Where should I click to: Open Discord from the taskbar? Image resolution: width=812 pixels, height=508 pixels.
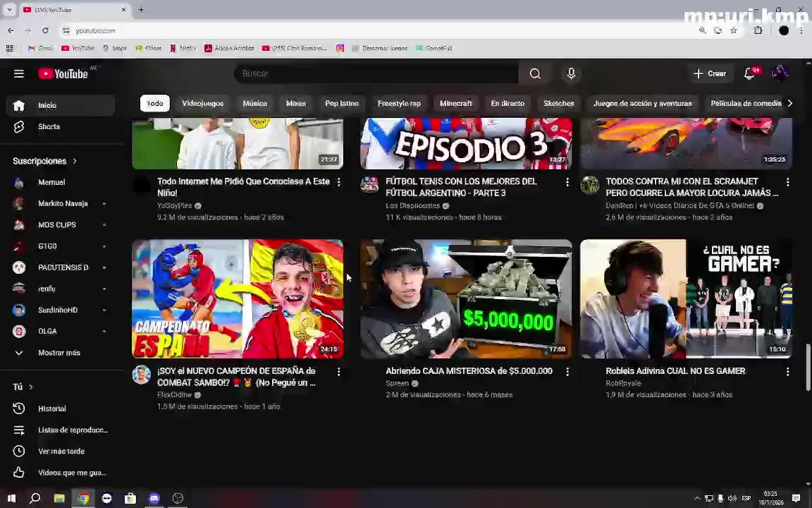[x=154, y=498]
